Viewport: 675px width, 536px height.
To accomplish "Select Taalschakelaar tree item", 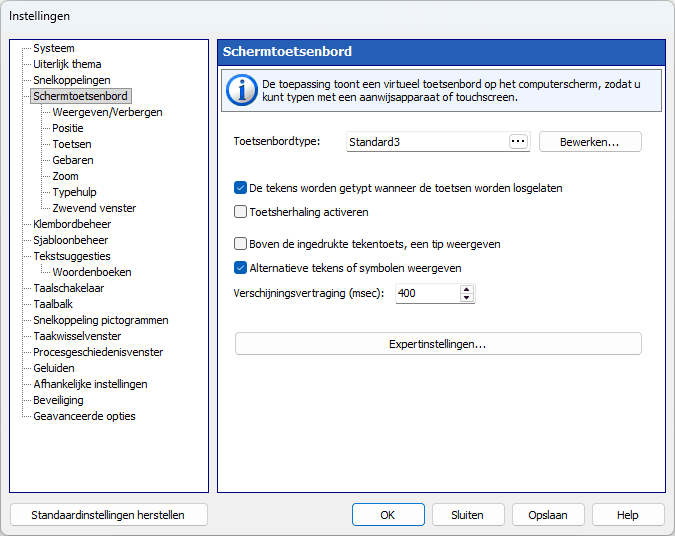I will coord(69,288).
